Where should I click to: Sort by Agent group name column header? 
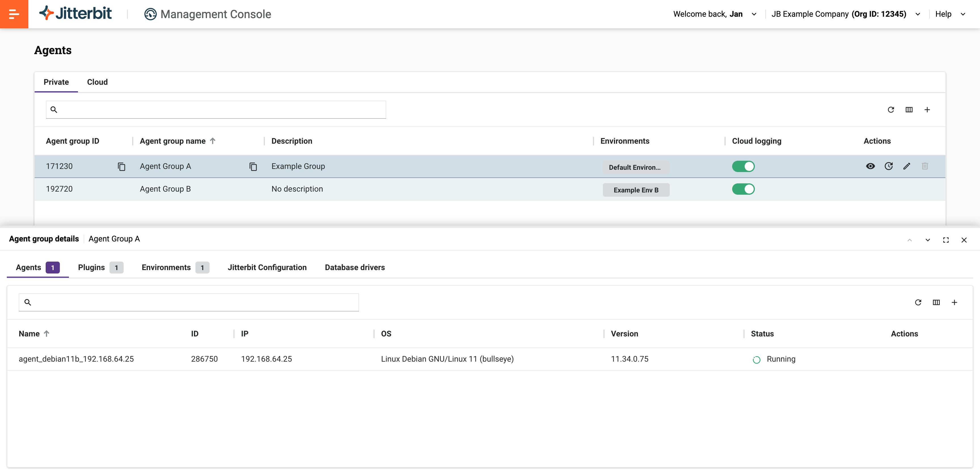tap(173, 141)
